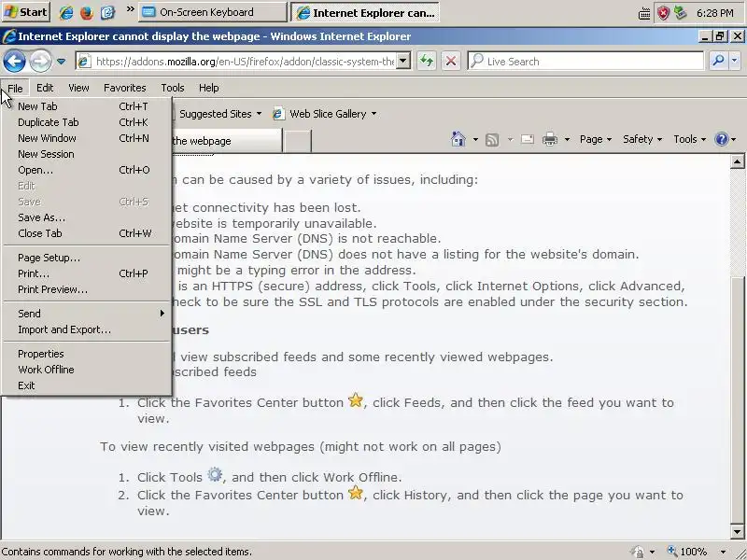Screen dimensions: 747x560
Task: Click the status bar zoom magnifier icon
Action: (x=672, y=552)
